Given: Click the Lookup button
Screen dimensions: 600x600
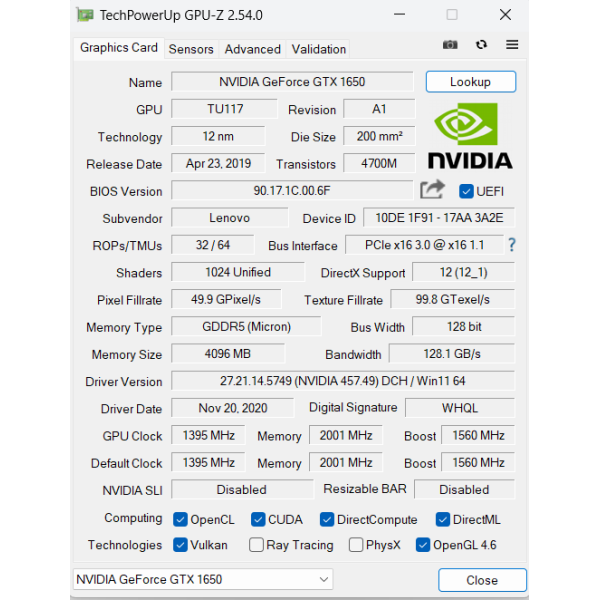Looking at the screenshot, I should click(x=471, y=82).
